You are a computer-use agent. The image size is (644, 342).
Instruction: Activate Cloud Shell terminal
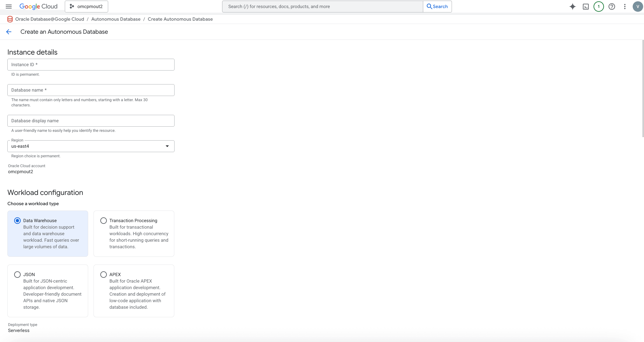click(x=585, y=7)
